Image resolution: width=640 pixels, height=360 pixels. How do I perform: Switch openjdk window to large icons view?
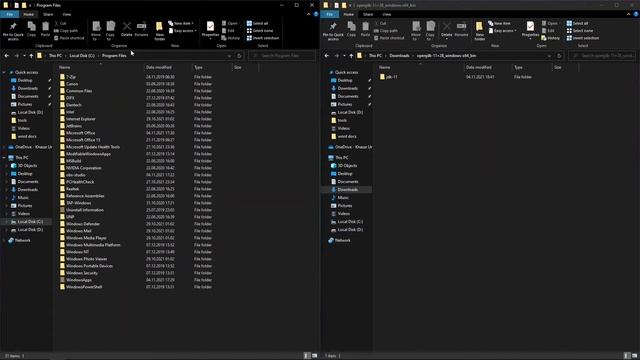coord(634,356)
